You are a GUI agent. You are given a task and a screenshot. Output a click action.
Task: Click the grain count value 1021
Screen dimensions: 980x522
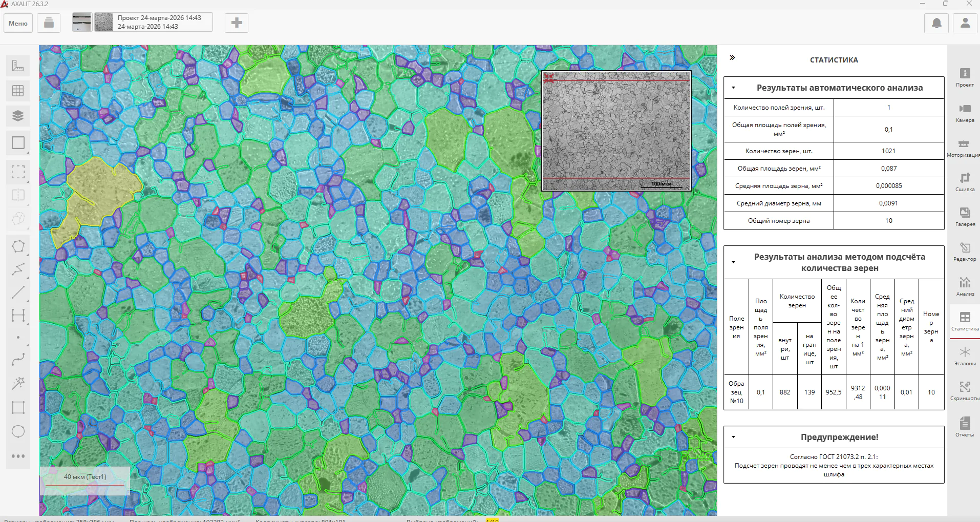coord(888,151)
